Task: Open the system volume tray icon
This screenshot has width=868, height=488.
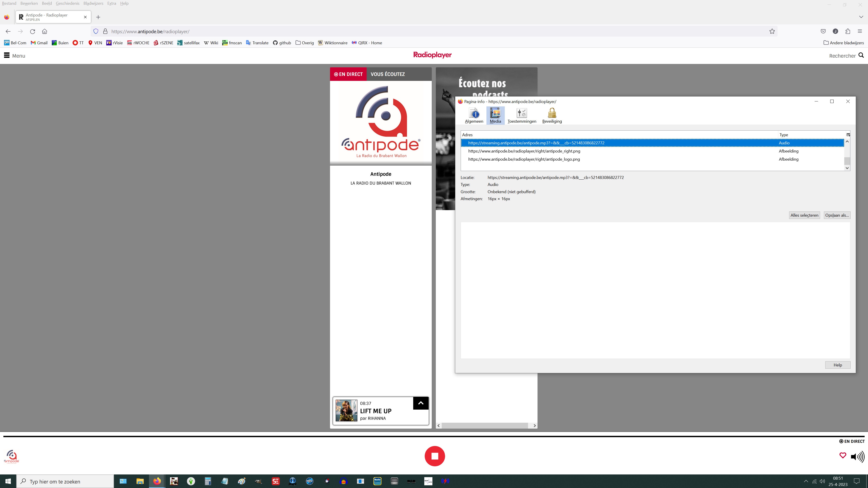Action: [823, 481]
